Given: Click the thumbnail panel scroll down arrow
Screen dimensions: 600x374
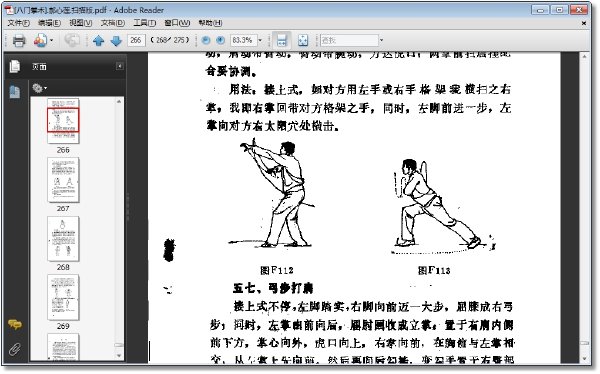Looking at the screenshot, I should 119,356.
